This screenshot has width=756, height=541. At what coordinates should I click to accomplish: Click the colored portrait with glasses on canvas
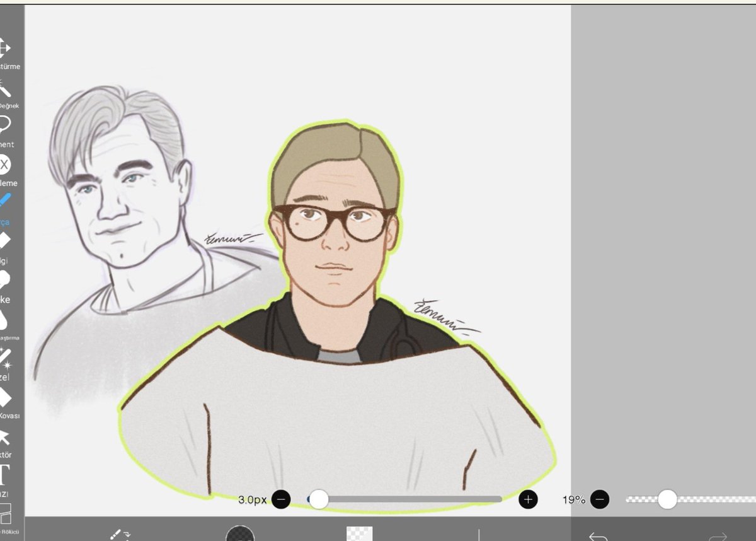pos(337,315)
